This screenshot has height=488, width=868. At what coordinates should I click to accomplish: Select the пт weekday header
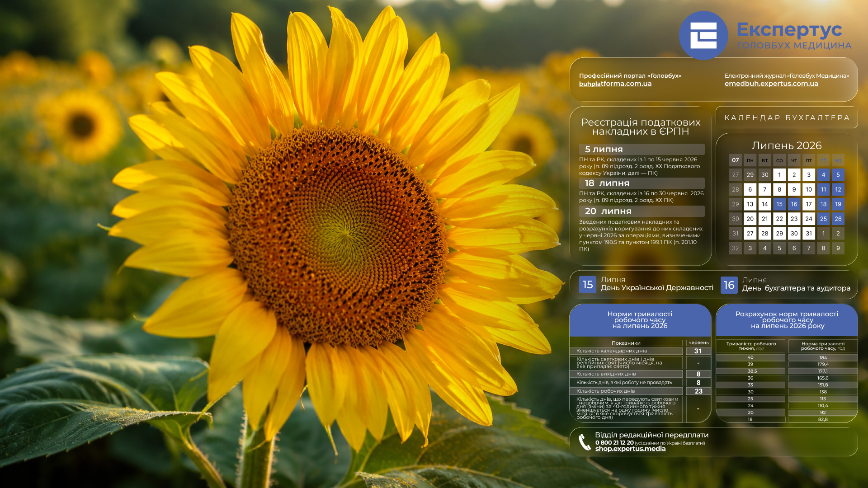click(x=809, y=160)
